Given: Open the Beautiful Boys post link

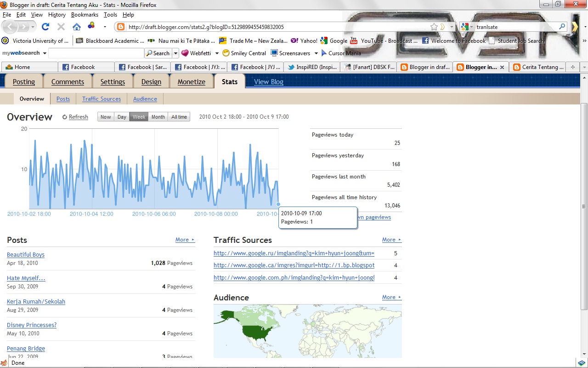Looking at the screenshot, I should 26,254.
